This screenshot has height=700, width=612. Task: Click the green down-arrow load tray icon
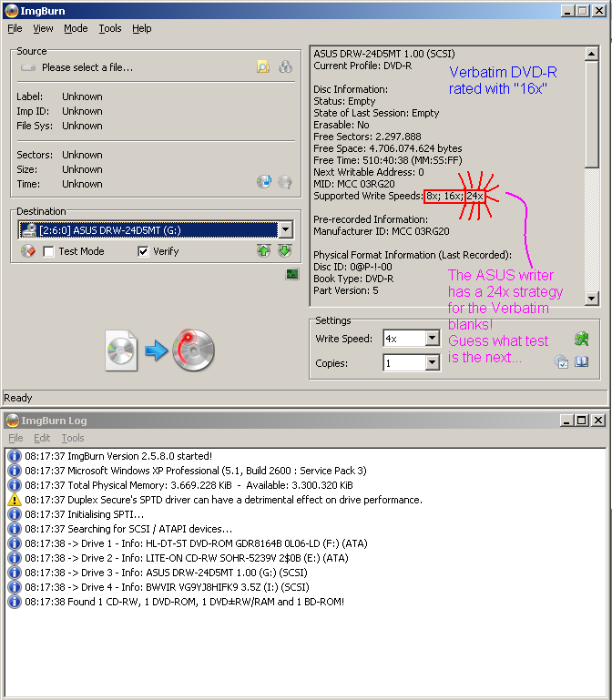[x=284, y=251]
